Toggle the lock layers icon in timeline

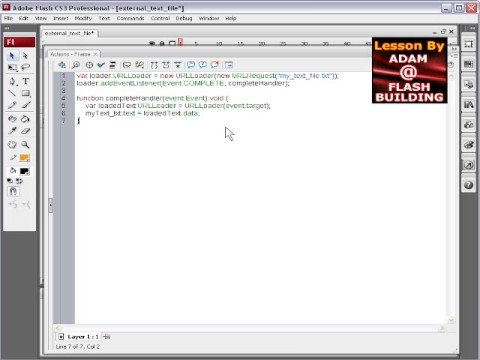click(162, 43)
